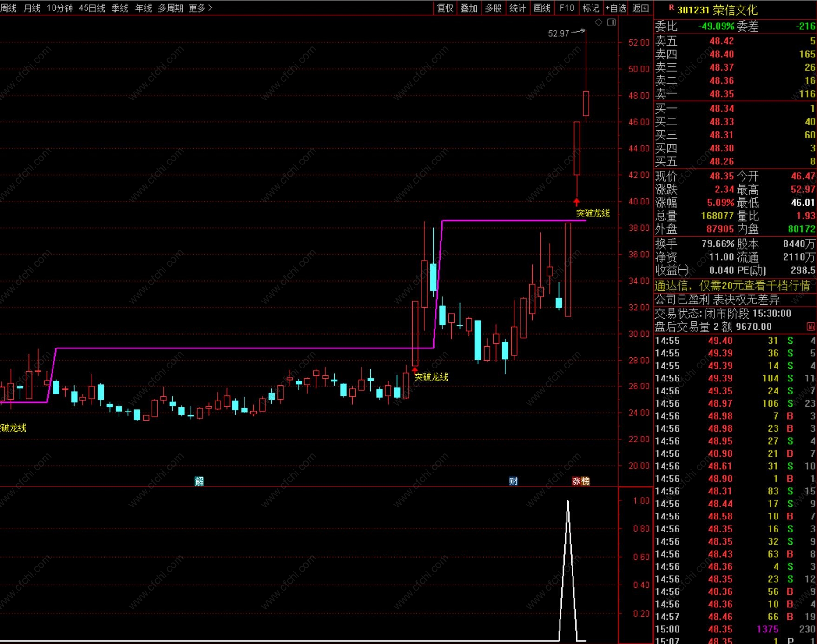Click the 1.00 indicator axis label

[641, 500]
